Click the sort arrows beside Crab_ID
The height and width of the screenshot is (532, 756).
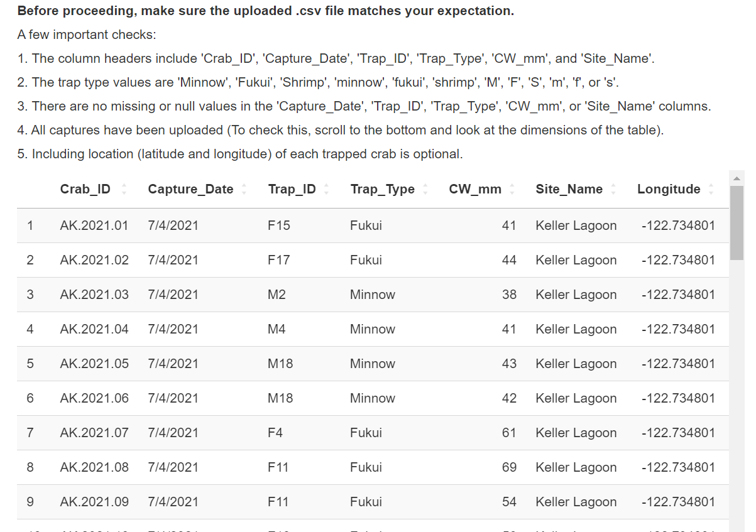pyautogui.click(x=124, y=189)
